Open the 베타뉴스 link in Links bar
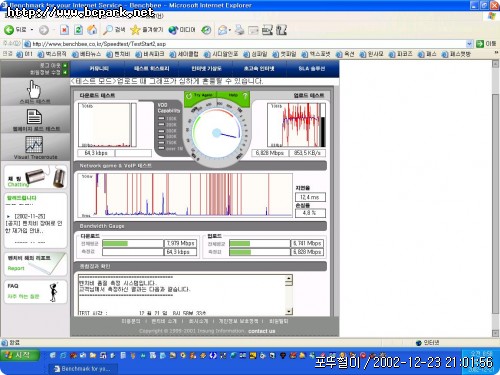The width and height of the screenshot is (500, 375). [x=87, y=54]
